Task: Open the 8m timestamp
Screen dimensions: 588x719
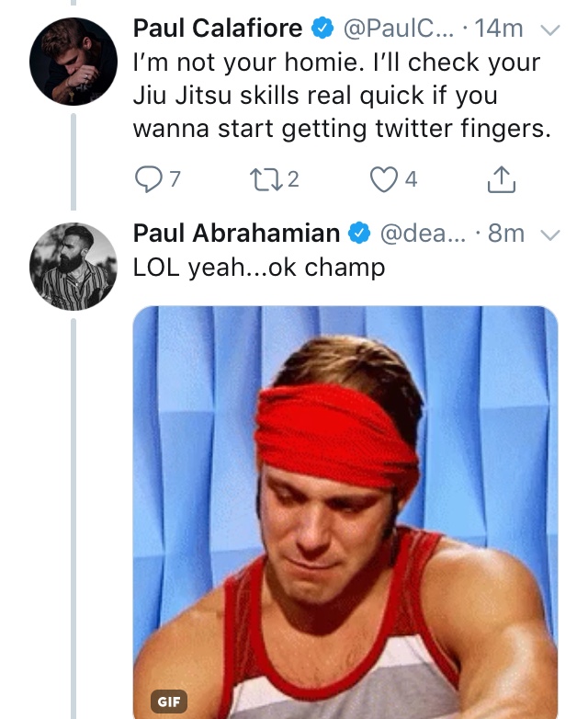Action: click(506, 234)
